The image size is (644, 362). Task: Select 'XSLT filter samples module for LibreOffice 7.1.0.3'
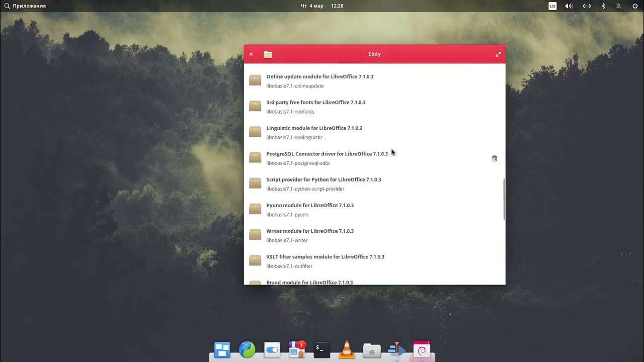pos(325,256)
